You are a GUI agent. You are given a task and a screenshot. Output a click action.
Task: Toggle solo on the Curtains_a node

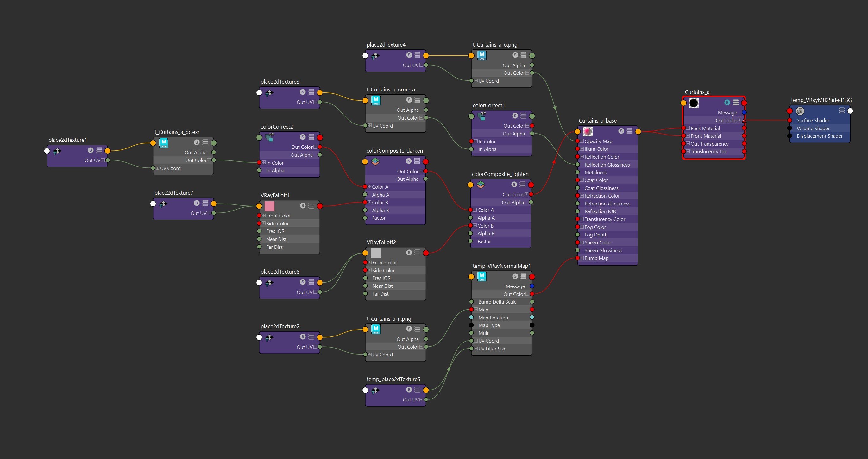point(727,103)
